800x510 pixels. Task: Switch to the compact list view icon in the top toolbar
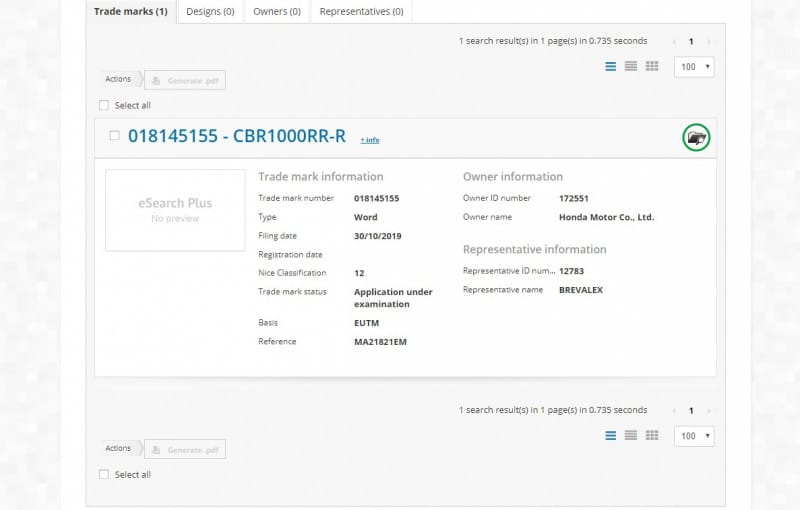click(631, 66)
